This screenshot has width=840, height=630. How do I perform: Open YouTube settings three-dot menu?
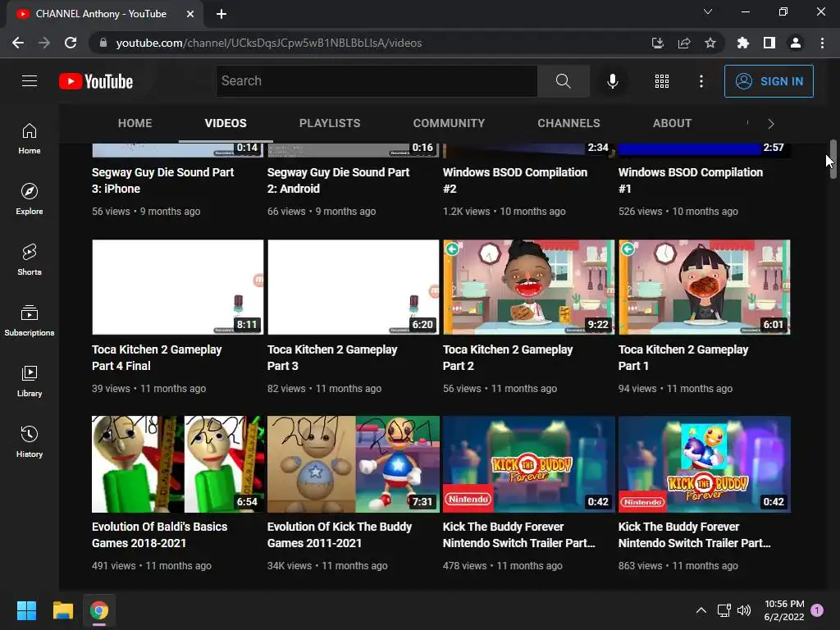coord(701,81)
